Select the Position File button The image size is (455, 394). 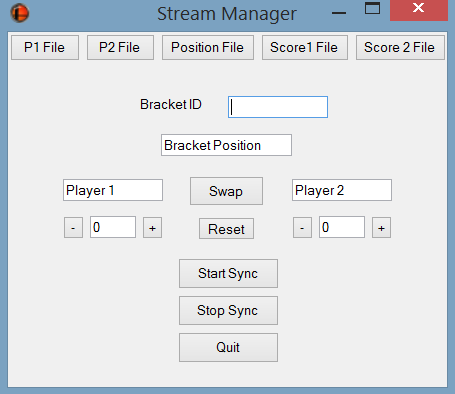(208, 48)
